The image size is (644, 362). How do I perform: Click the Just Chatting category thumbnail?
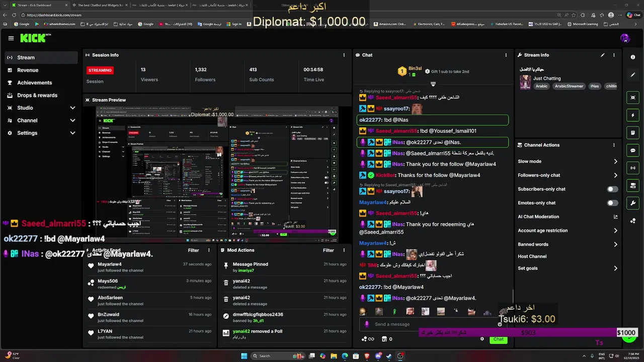point(525,82)
